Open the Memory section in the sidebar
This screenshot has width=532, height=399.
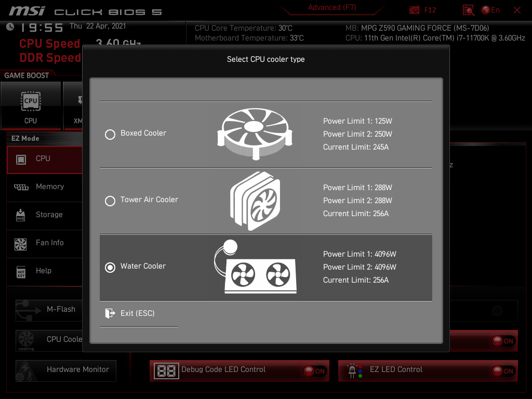click(45, 187)
